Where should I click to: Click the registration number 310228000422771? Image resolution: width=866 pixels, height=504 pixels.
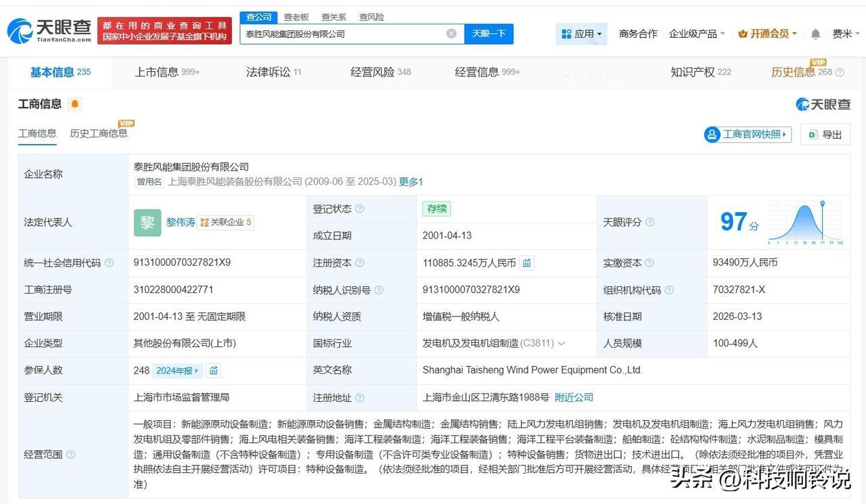tap(173, 290)
